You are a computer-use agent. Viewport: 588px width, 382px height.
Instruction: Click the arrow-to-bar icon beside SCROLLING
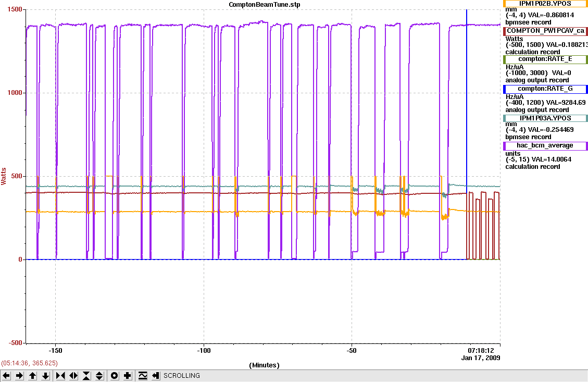click(156, 376)
